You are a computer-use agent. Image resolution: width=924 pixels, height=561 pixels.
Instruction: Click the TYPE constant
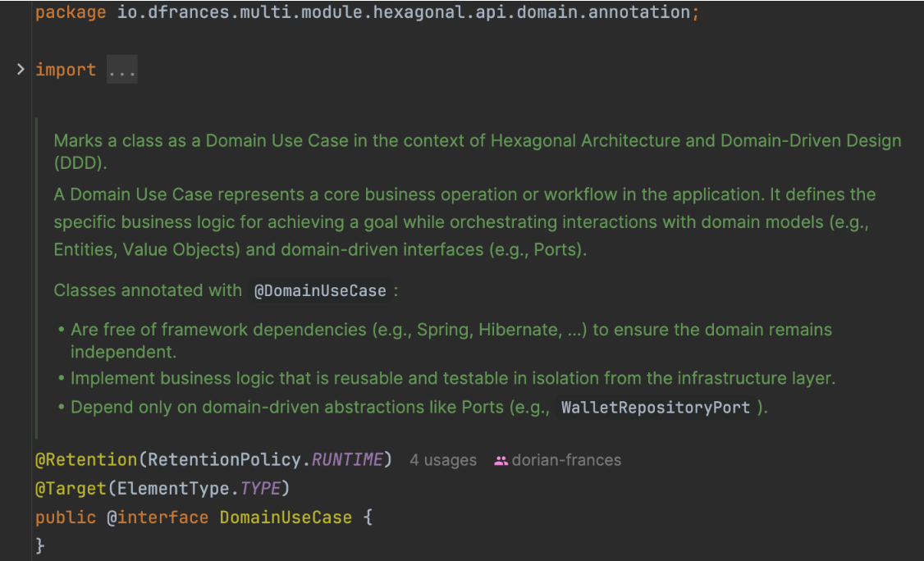coord(260,489)
